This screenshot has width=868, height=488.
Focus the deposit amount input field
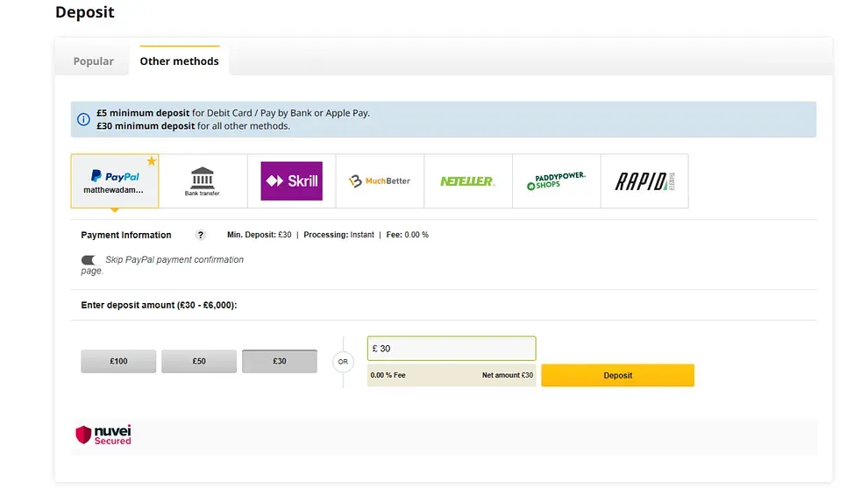click(x=452, y=349)
